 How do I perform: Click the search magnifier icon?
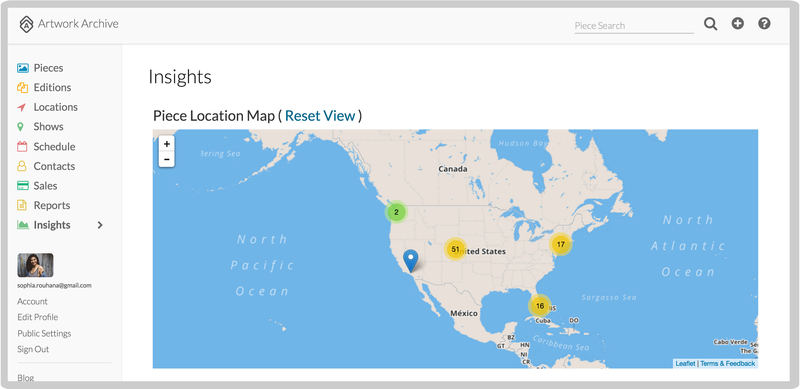711,24
